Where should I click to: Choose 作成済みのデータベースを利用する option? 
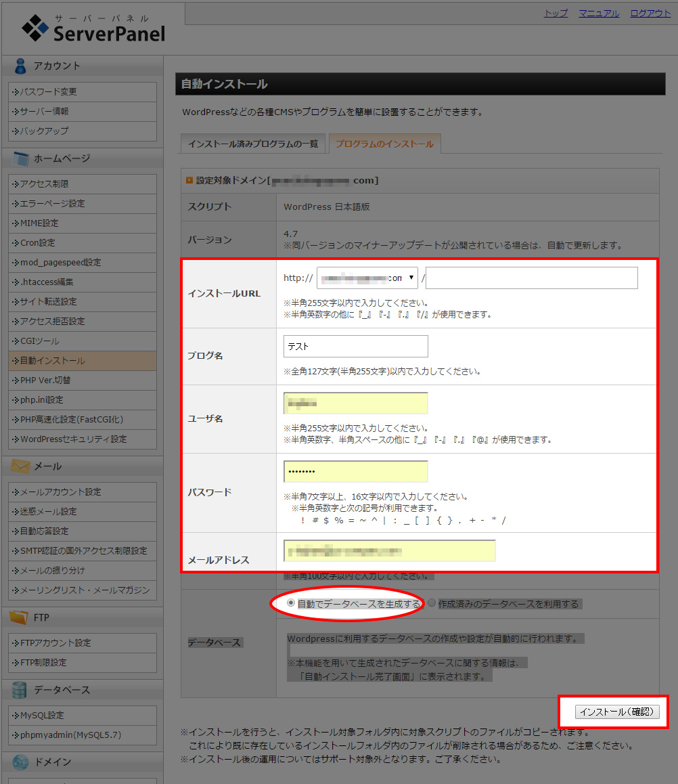pos(431,603)
